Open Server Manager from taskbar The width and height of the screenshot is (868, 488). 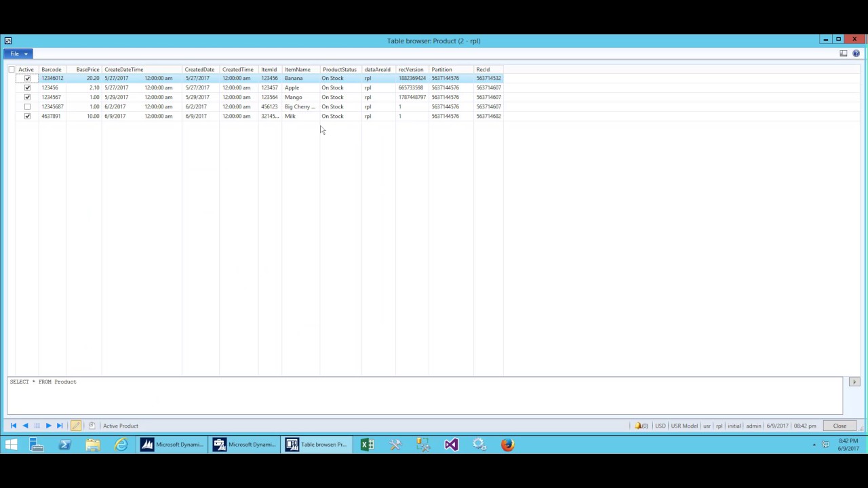pyautogui.click(x=37, y=445)
